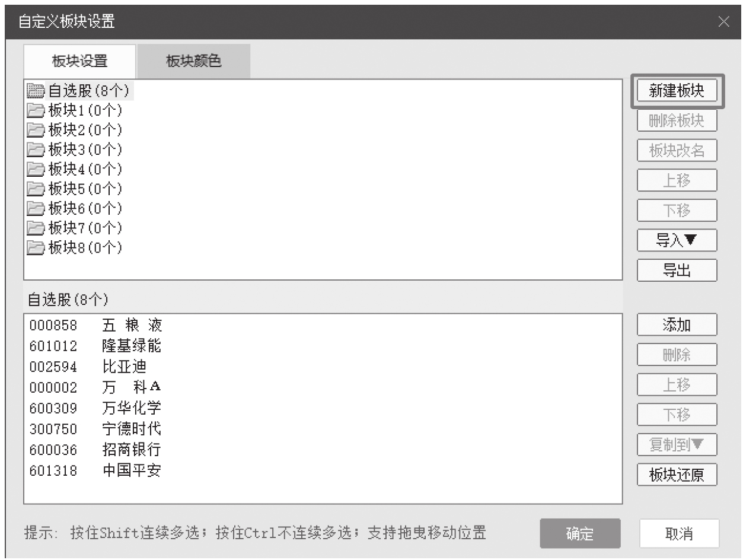Viewport: 743px width, 560px height.
Task: Click 上移 button beside the stock list
Action: coord(677,384)
